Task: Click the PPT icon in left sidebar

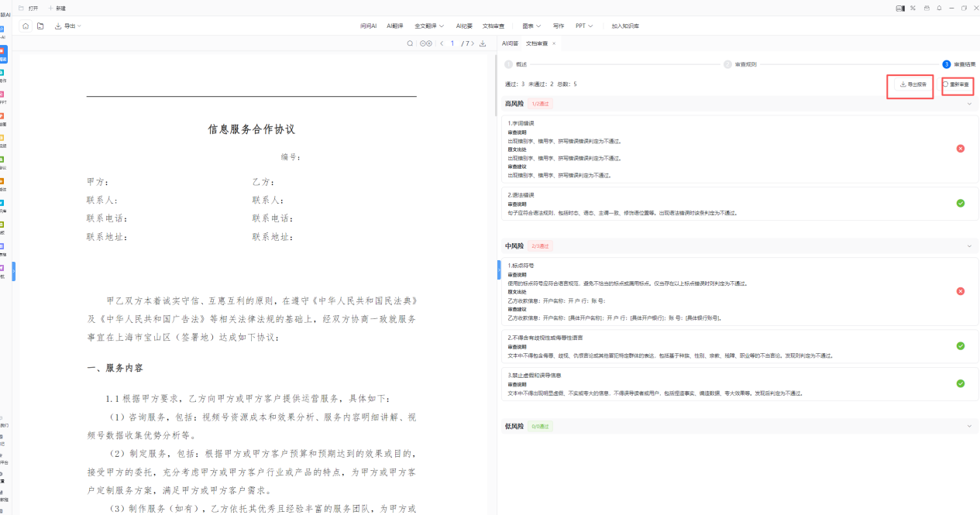Action: click(2, 95)
